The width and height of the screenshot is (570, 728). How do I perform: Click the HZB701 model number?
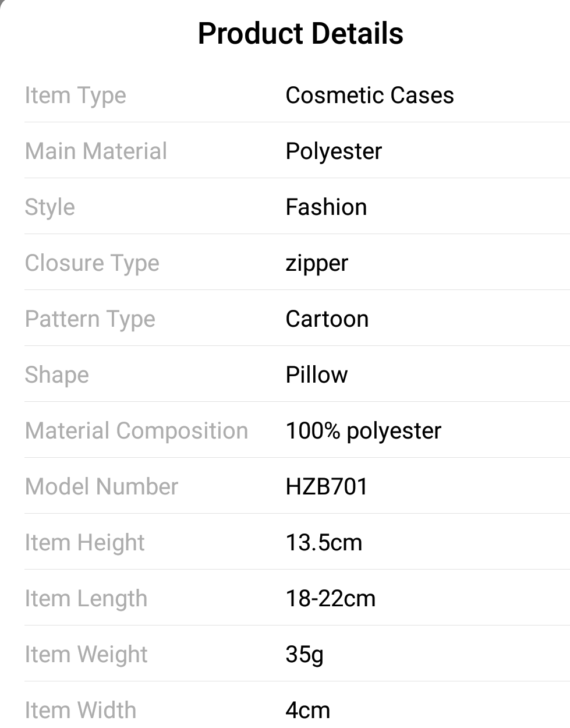click(x=327, y=487)
